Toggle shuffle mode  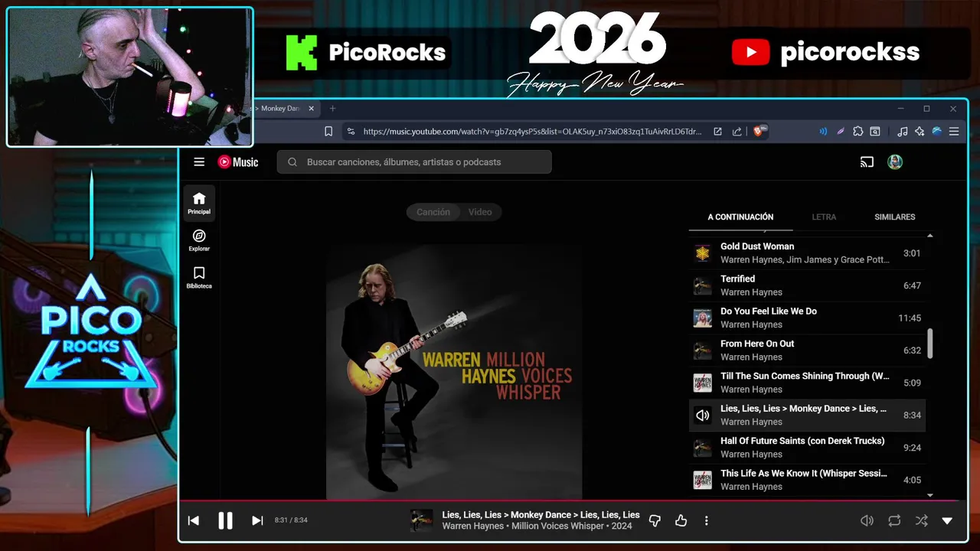tap(922, 520)
